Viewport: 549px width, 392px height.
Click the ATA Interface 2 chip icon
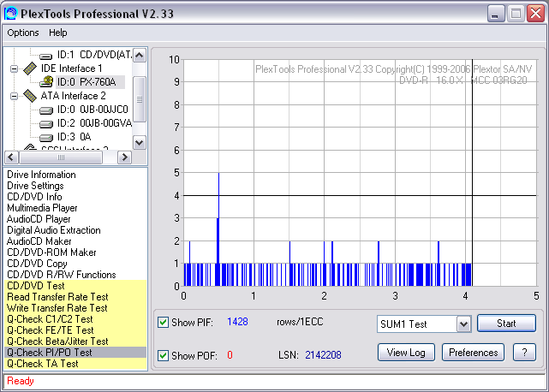tap(30, 96)
